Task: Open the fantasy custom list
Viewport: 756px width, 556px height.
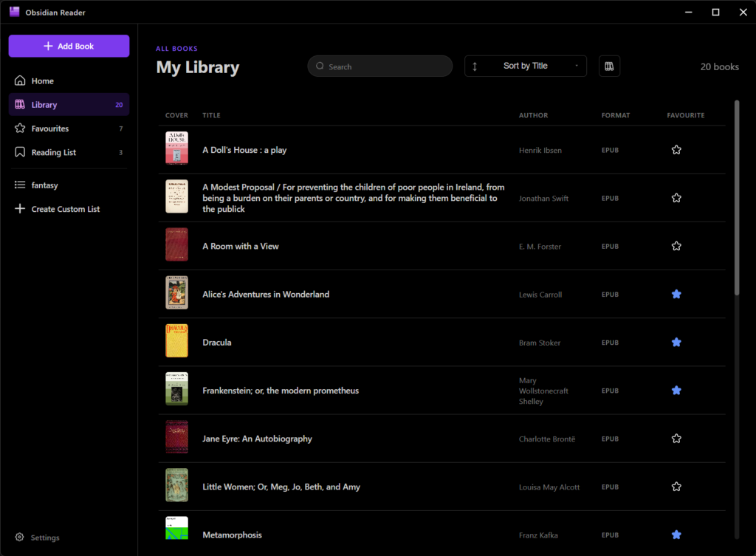Action: 69,185
